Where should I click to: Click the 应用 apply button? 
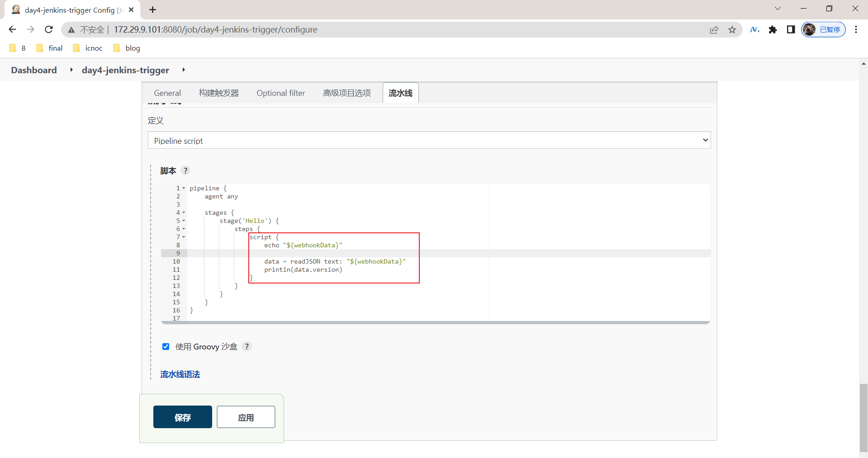click(246, 417)
